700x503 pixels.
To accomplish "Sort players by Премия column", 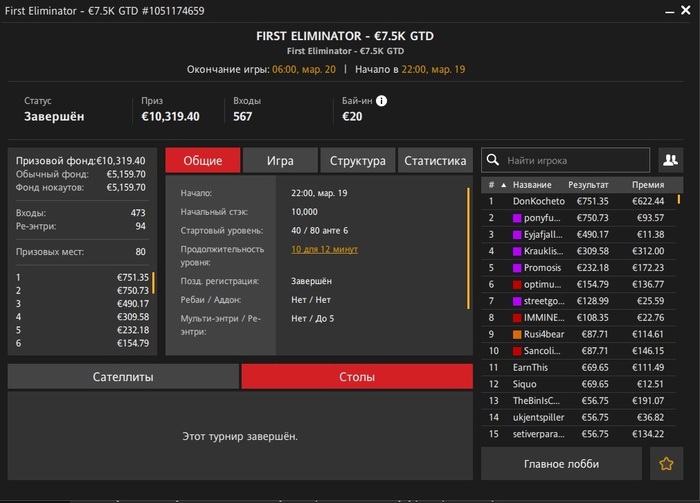I will coord(648,185).
